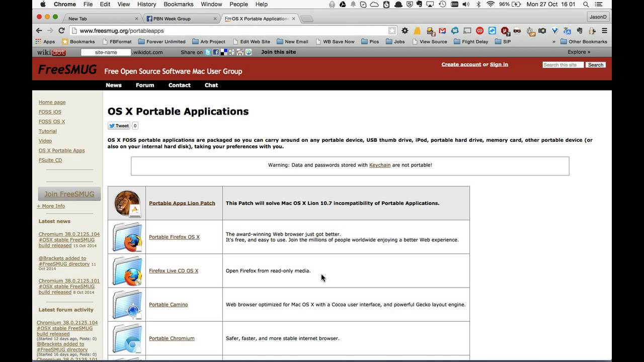Open the Create account link
The image size is (644, 362).
click(x=461, y=64)
